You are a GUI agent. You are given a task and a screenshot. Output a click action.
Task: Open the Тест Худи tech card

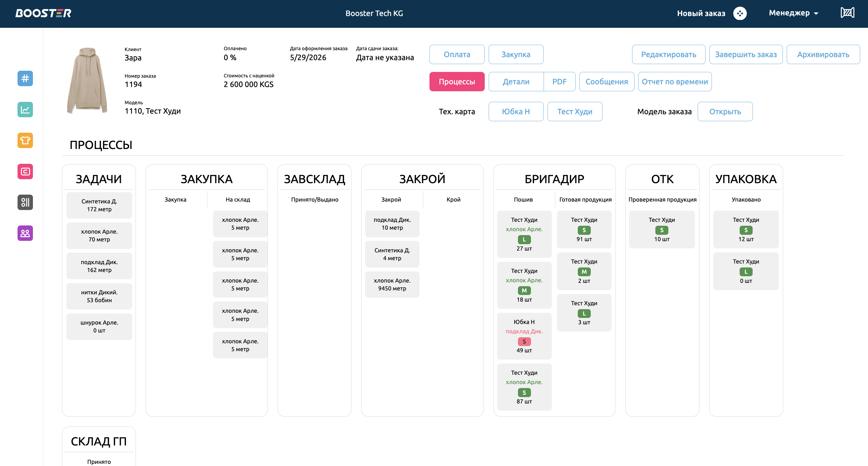click(x=574, y=112)
